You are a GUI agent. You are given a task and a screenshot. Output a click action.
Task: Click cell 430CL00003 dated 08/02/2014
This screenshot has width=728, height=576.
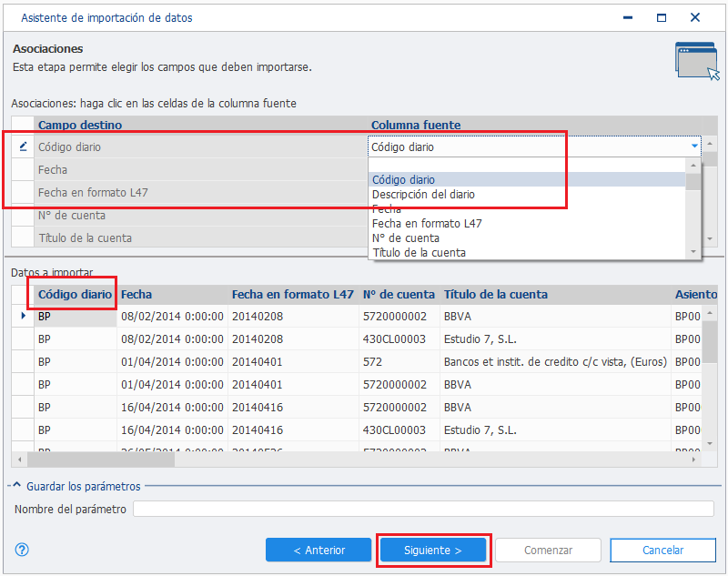(399, 339)
